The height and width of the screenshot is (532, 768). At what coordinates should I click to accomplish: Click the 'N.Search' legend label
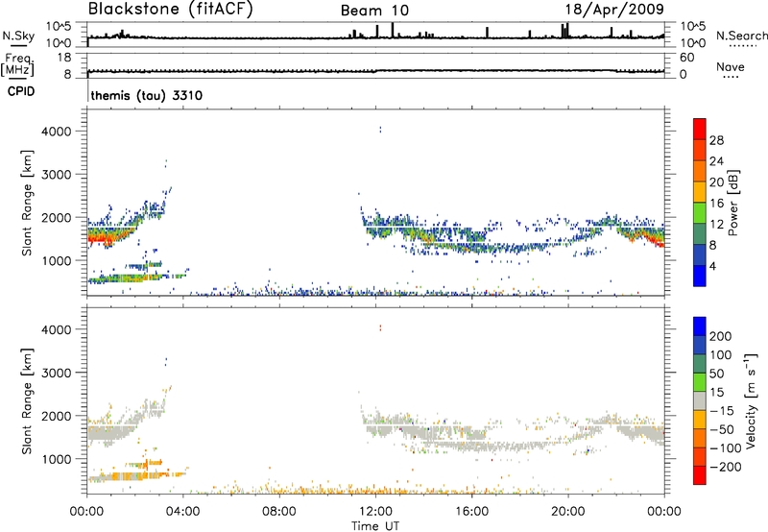741,36
